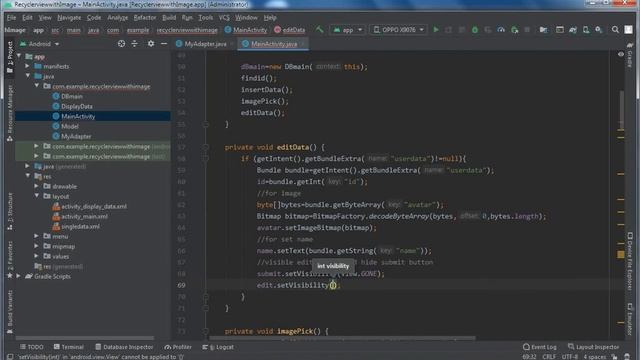Open the TODO tool window
640x360 pixels.
(x=31, y=347)
